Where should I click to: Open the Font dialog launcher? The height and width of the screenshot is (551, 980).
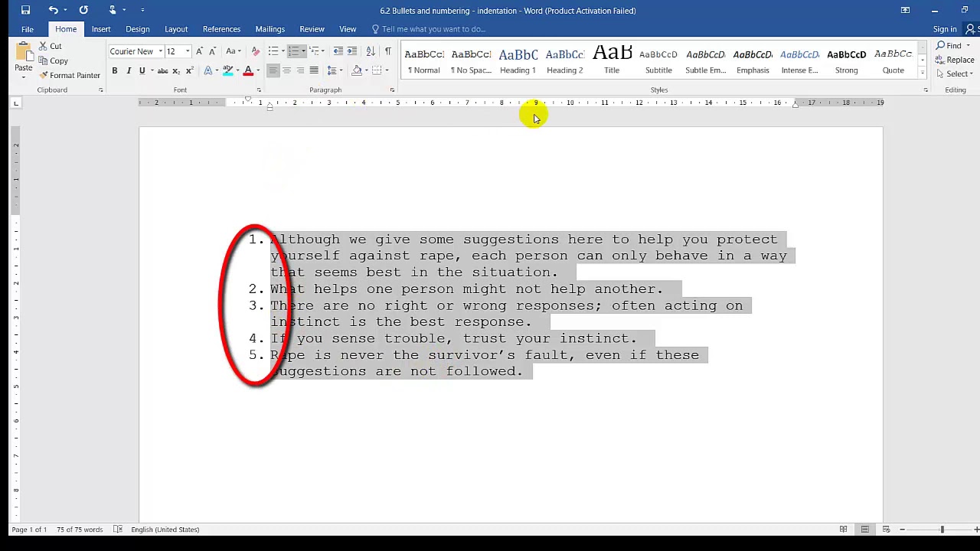coord(259,90)
